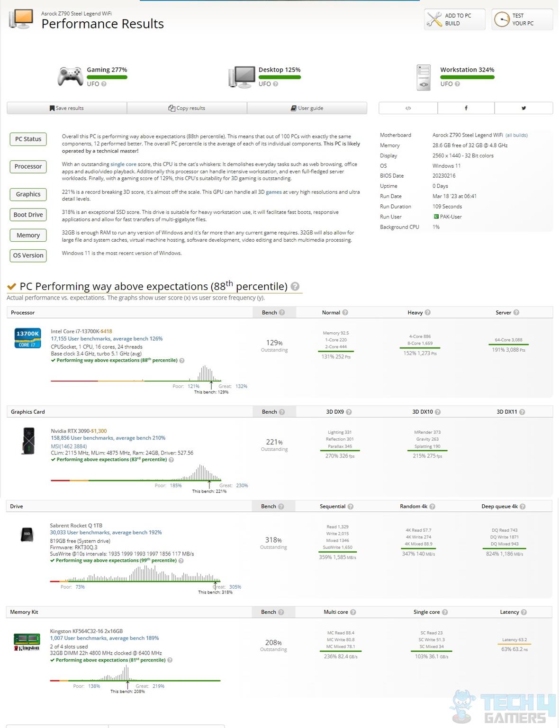
Task: Click the Kingston memory kit thumbnail
Action: tap(27, 642)
